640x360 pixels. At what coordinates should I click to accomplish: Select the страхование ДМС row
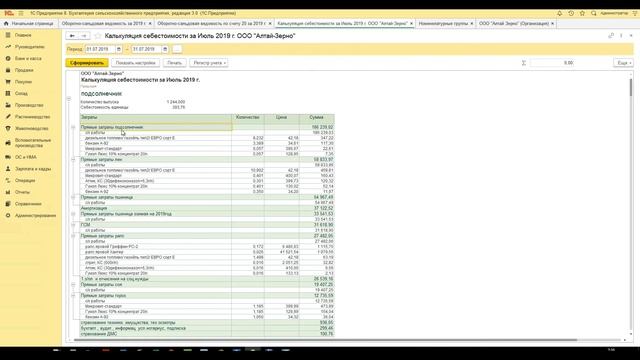click(207, 334)
